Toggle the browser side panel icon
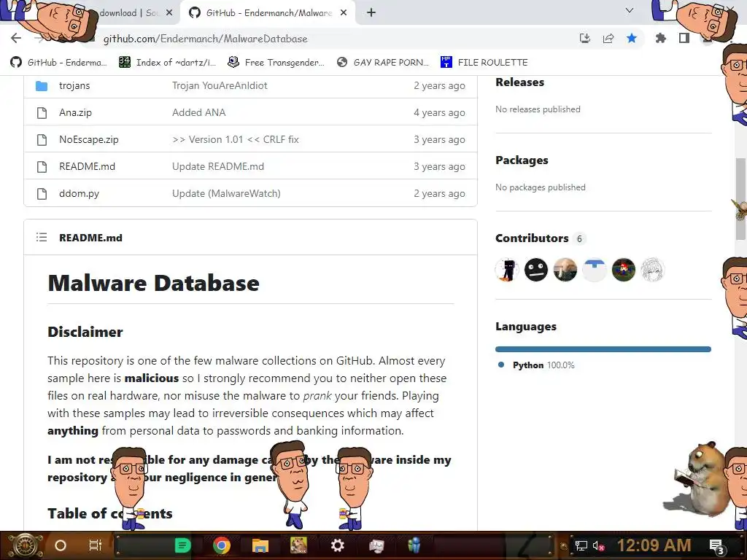 pos(684,38)
